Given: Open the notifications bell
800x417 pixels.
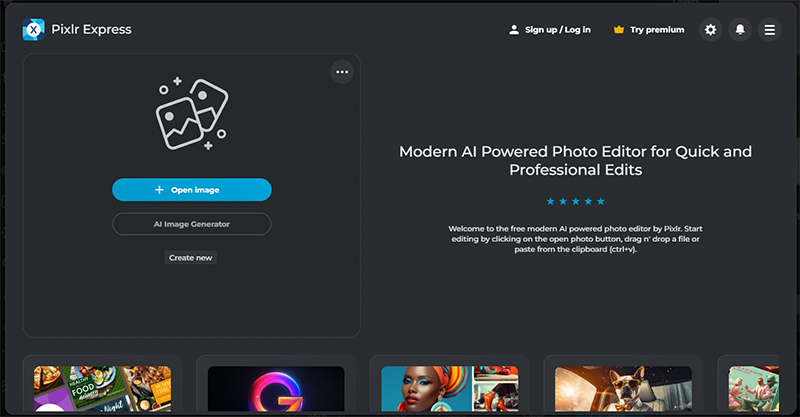Looking at the screenshot, I should pyautogui.click(x=740, y=30).
